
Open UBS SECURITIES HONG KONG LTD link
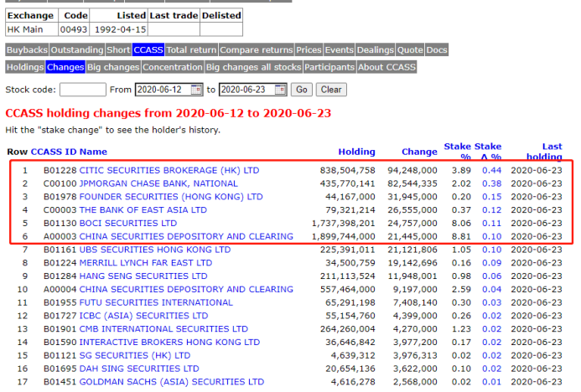point(155,250)
